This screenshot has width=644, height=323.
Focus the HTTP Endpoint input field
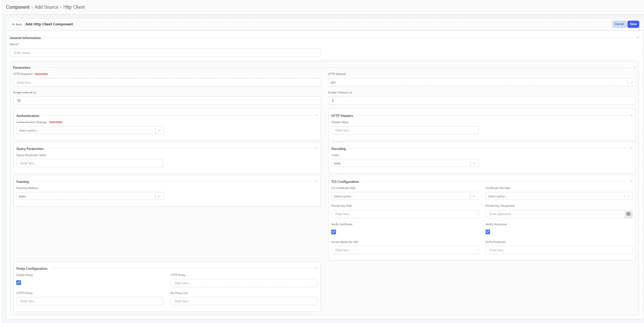click(167, 83)
